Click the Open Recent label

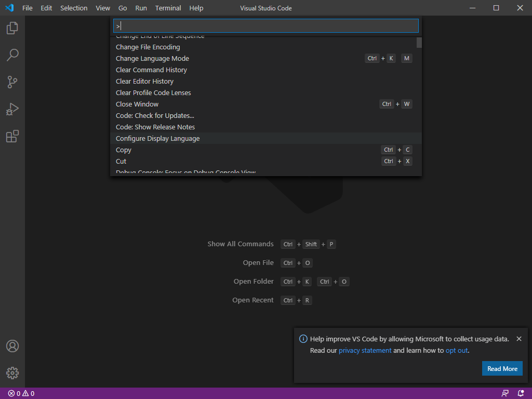pyautogui.click(x=253, y=300)
